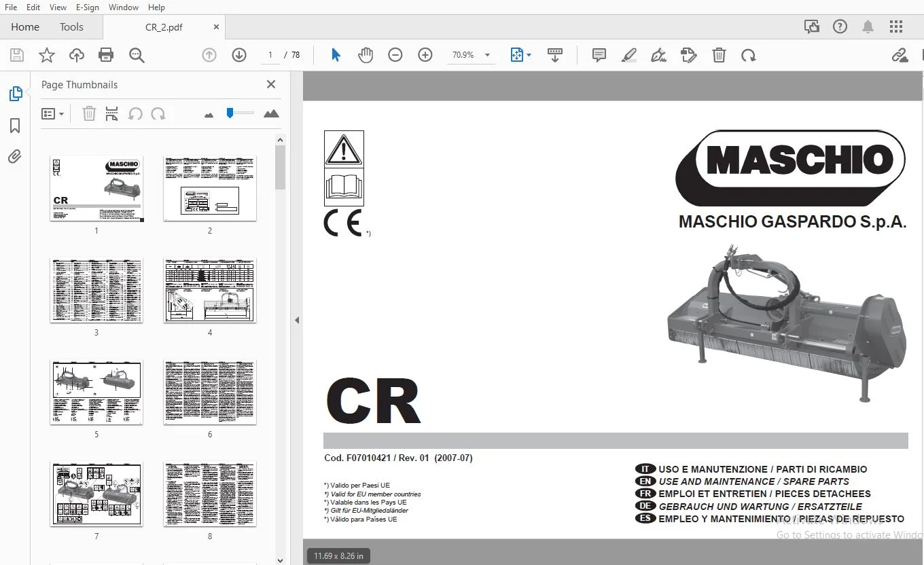Add a sticky note comment
Viewport: 924px width, 565px height.
tap(599, 55)
